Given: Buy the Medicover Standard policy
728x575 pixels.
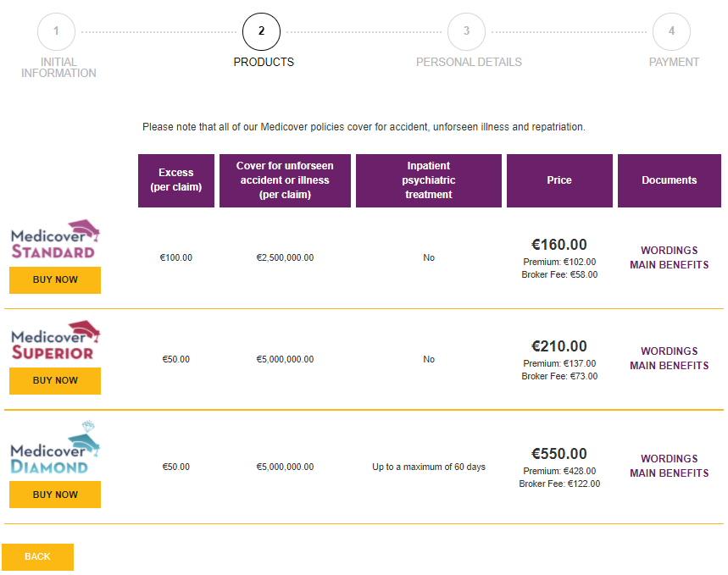Looking at the screenshot, I should [x=55, y=280].
